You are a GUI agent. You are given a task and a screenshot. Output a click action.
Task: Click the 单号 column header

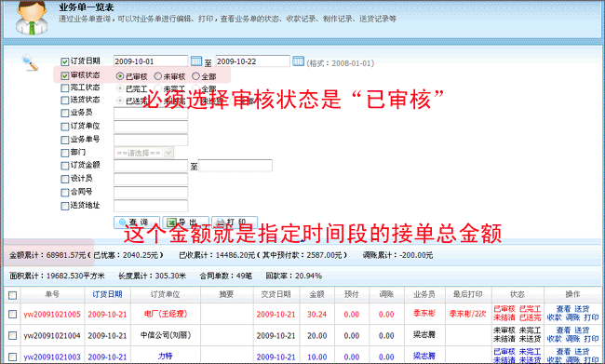(x=52, y=294)
